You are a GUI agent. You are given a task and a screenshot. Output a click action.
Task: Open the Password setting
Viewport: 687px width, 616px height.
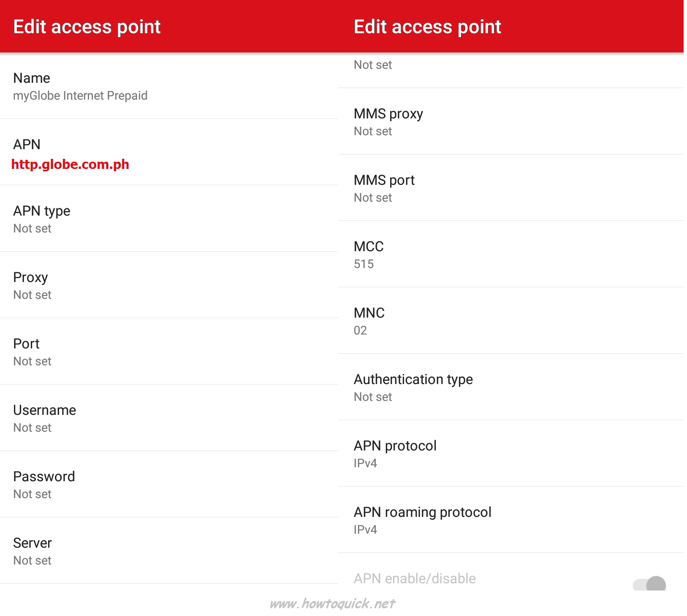(169, 484)
